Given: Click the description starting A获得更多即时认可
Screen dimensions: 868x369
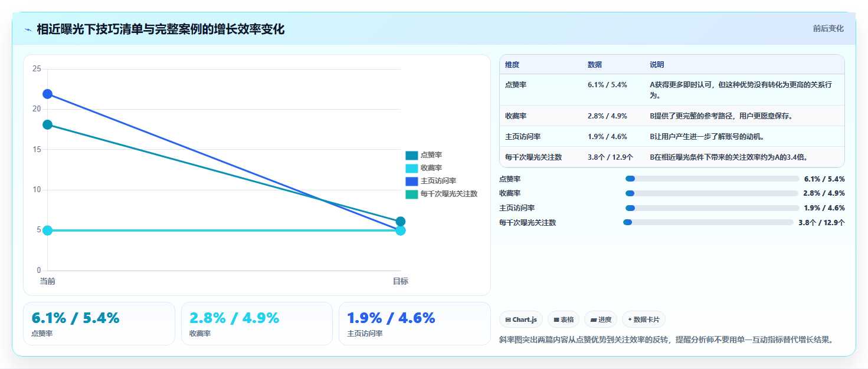Looking at the screenshot, I should pyautogui.click(x=741, y=90).
